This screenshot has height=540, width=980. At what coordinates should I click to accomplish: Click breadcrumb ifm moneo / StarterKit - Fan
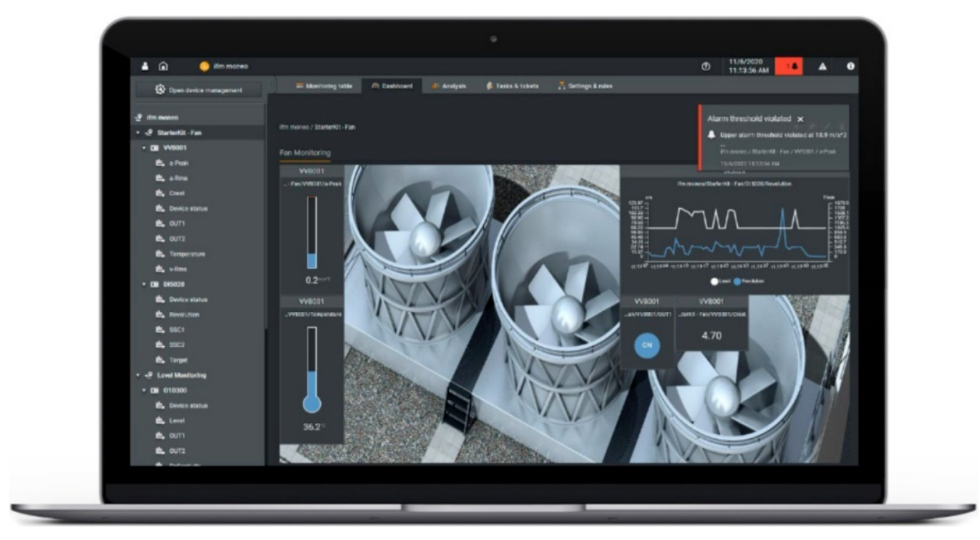[317, 127]
